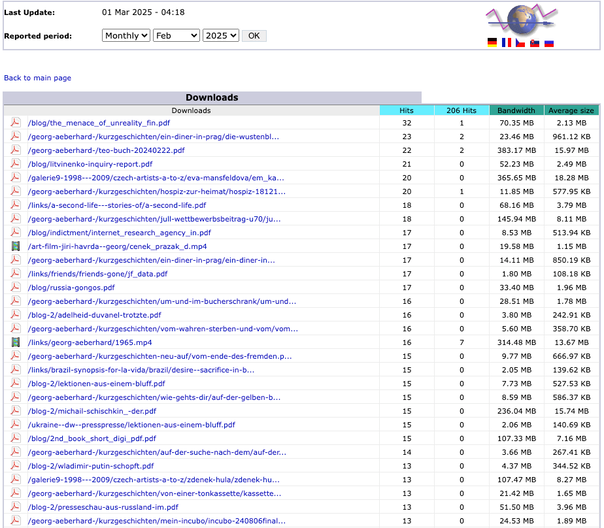Open brazil-synopsis-for-la-vida link
Image resolution: width=604 pixels, height=528 pixels.
(x=141, y=370)
